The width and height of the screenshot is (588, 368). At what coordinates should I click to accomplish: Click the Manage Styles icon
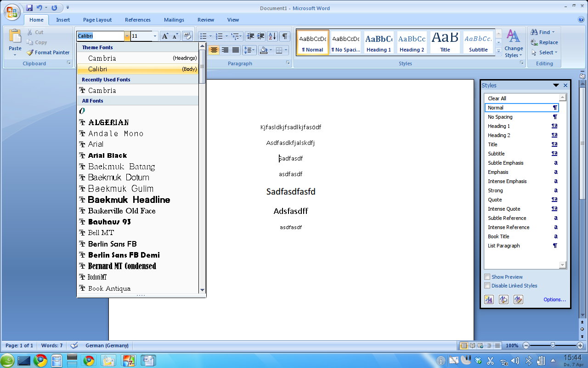point(518,299)
